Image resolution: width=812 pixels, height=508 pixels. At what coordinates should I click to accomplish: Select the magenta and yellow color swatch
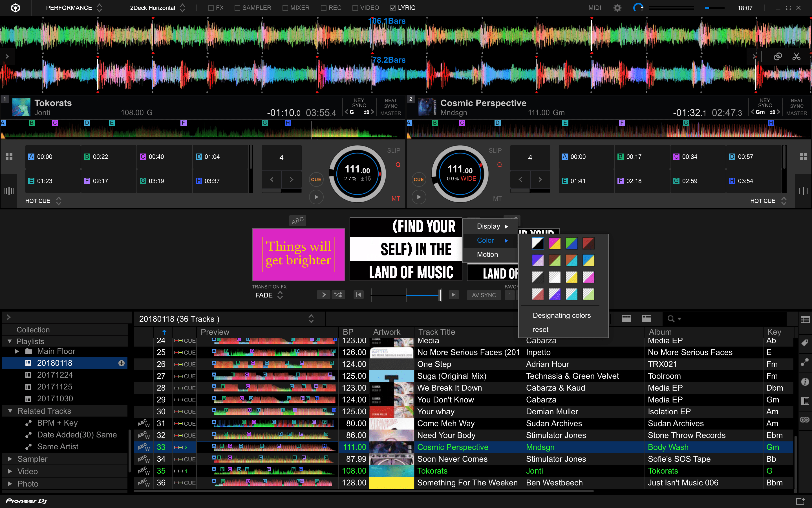[x=555, y=243]
